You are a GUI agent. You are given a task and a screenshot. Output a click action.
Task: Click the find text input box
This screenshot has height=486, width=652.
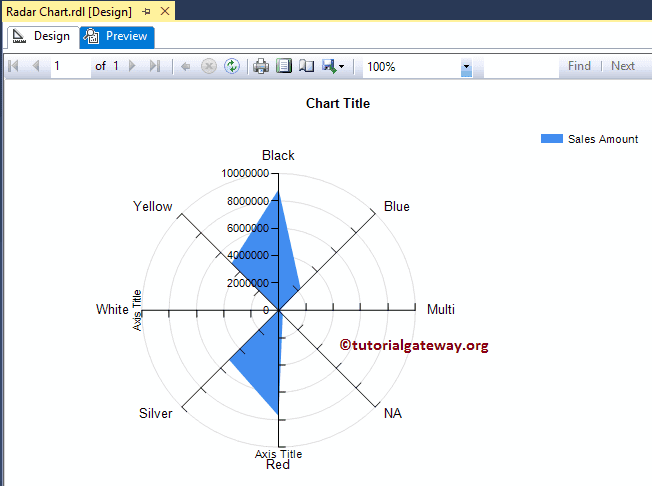[x=521, y=67]
